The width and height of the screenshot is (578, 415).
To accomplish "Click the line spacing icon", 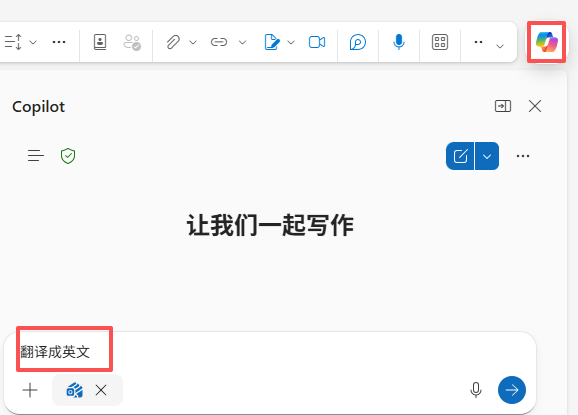I will click(x=13, y=42).
